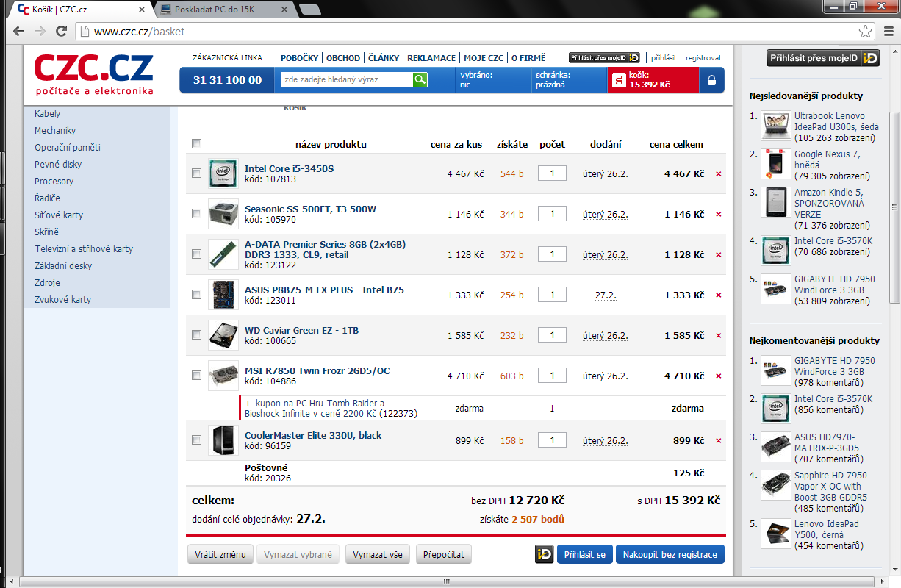Viewport: 901px width, 588px height.
Task: Reload the page with refresh icon
Action: pyautogui.click(x=62, y=32)
